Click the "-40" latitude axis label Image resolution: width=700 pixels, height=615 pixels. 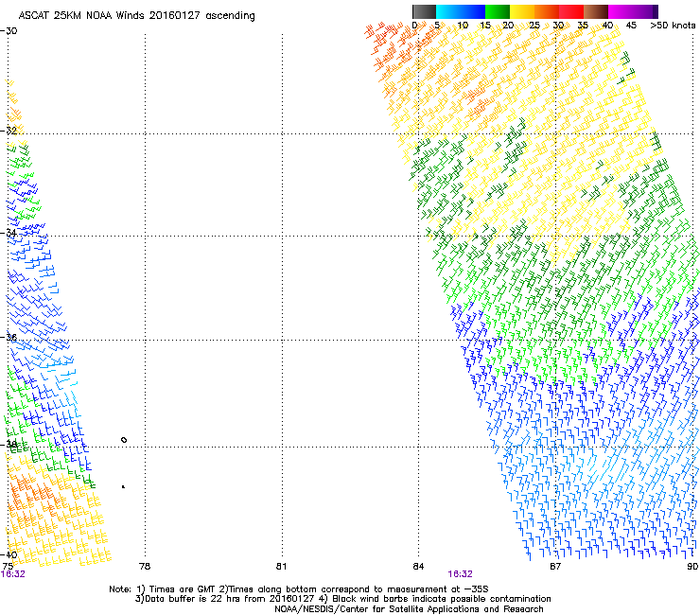(x=9, y=554)
